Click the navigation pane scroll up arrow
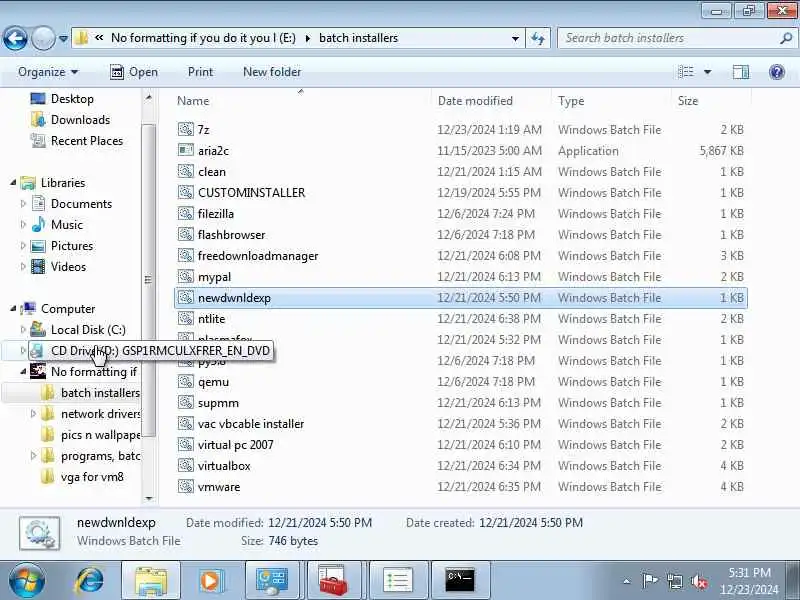 tap(148, 97)
